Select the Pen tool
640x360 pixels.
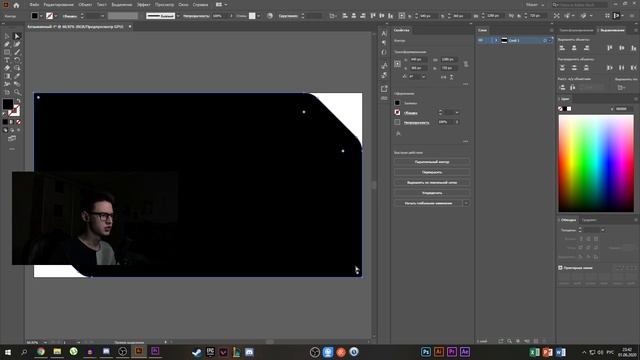point(7,44)
